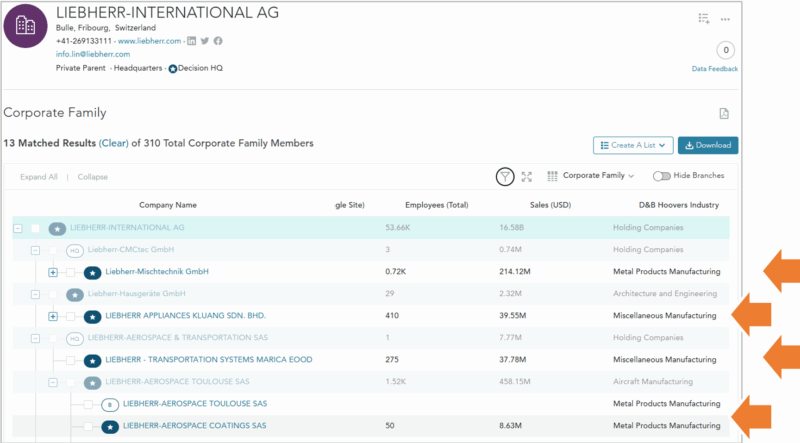Open the Corporate Family view dropdown
This screenshot has width=800, height=443.
point(598,176)
